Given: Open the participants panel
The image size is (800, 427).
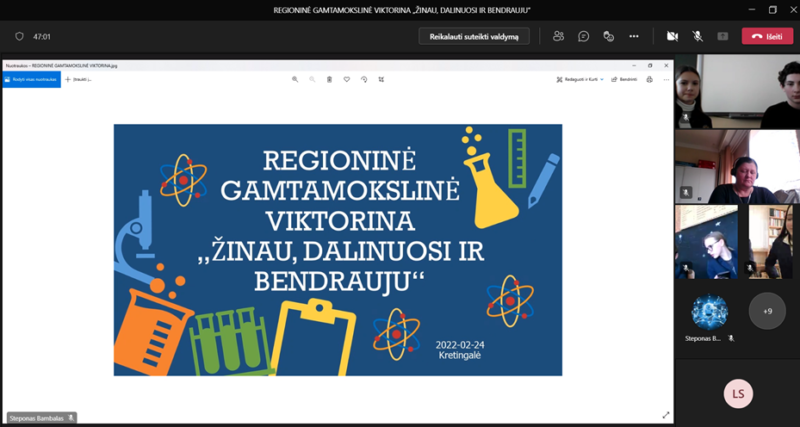Looking at the screenshot, I should 559,36.
